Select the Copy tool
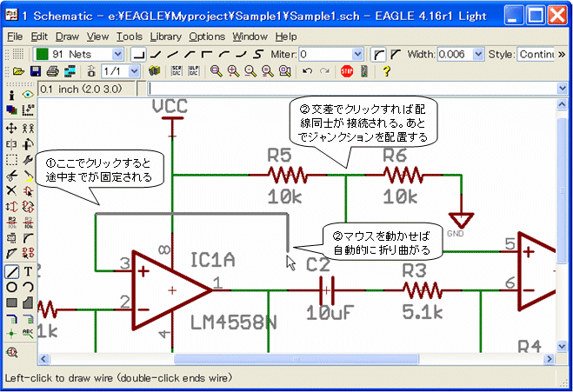The height and width of the screenshot is (392, 573). tap(28, 129)
